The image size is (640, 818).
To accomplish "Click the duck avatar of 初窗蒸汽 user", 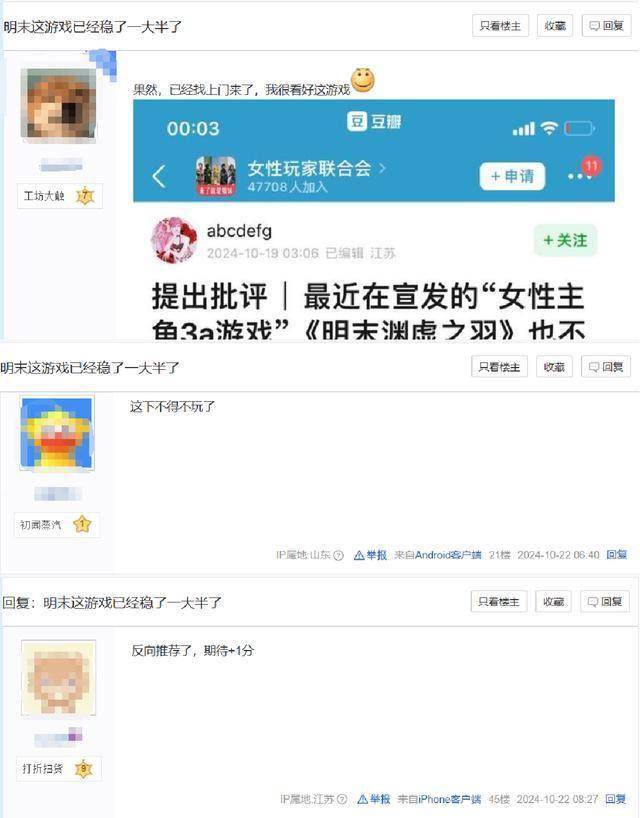I will click(57, 434).
